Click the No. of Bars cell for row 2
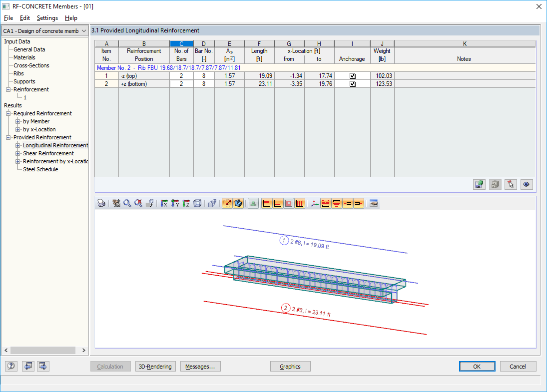The image size is (547, 392). coord(181,84)
